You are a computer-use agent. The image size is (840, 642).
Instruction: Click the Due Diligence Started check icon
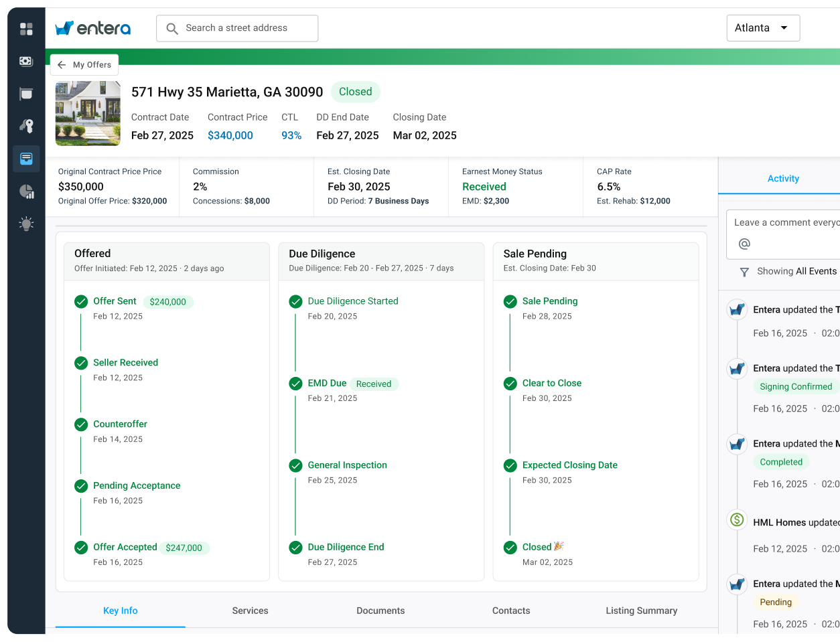point(295,301)
